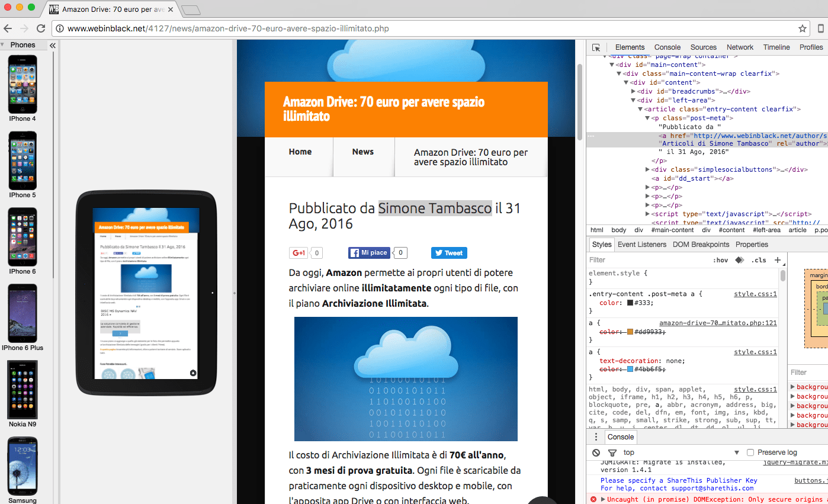The image size is (828, 504).
Task: Collapse the div id main-content node
Action: 612,65
